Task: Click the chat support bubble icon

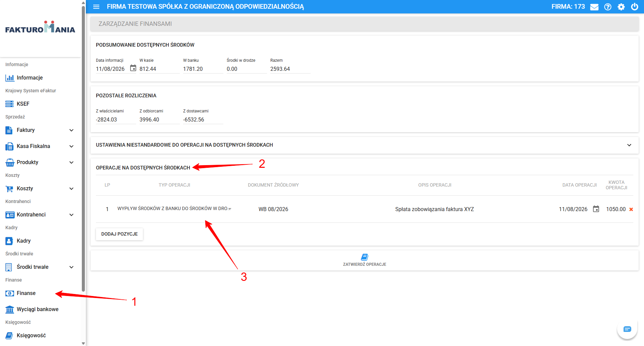Action: 627,329
